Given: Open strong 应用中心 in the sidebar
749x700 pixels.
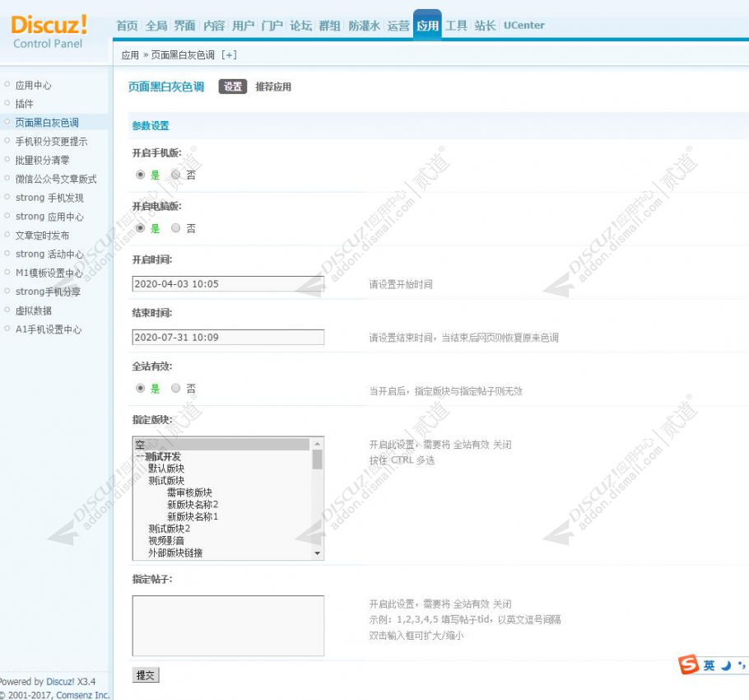Looking at the screenshot, I should [49, 217].
